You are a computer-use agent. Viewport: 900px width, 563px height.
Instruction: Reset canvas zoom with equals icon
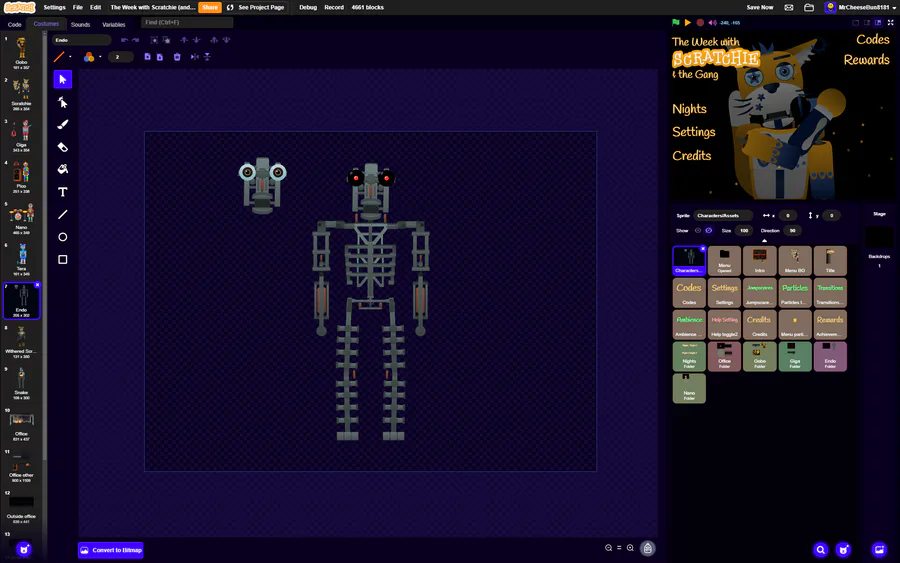(x=619, y=548)
